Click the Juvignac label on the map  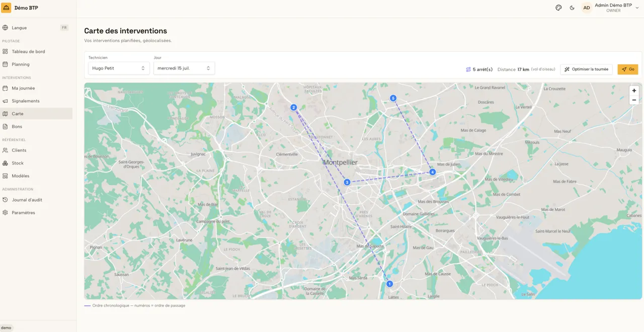(198, 154)
